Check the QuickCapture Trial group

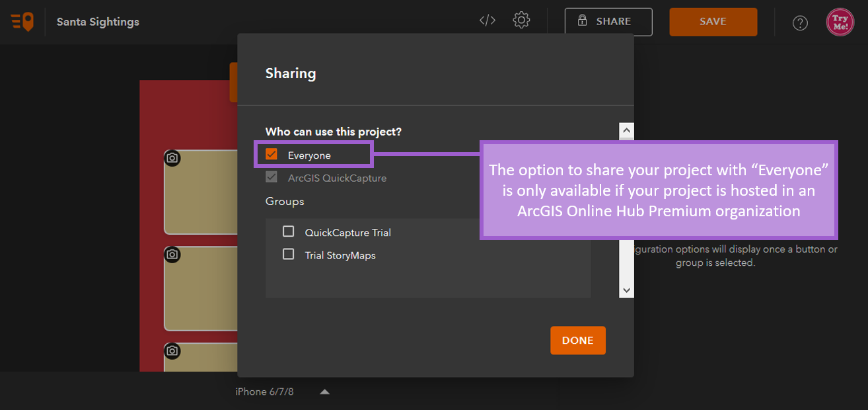pyautogui.click(x=289, y=231)
